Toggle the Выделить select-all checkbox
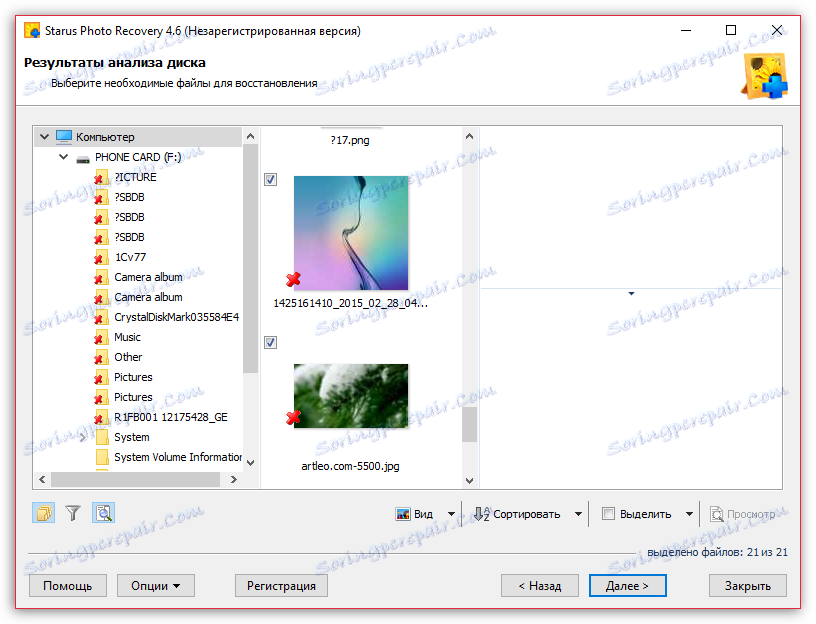This screenshot has width=816, height=624. [x=608, y=514]
